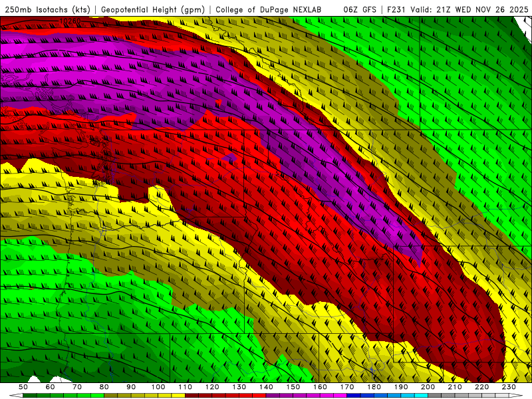Click the '06Z GFS' model run text
Viewport: 532px width, 399px height.
click(360, 9)
